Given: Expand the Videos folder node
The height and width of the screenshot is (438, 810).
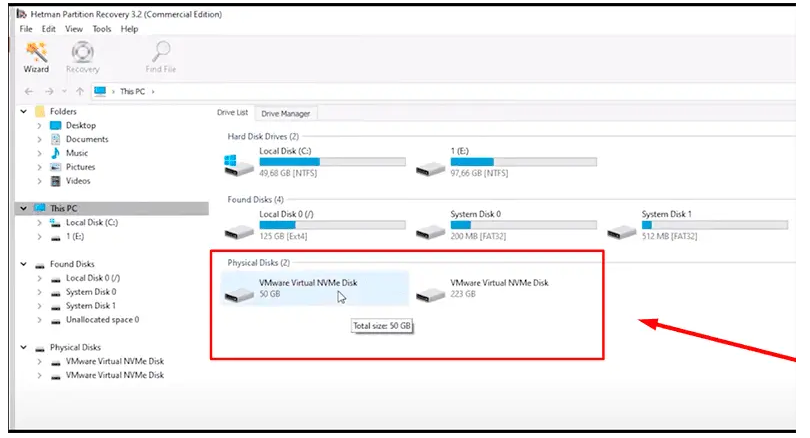Looking at the screenshot, I should click(x=39, y=181).
